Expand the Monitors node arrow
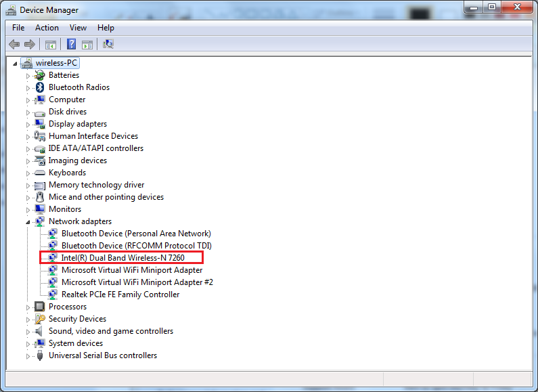This screenshot has width=538, height=392. pos(28,210)
